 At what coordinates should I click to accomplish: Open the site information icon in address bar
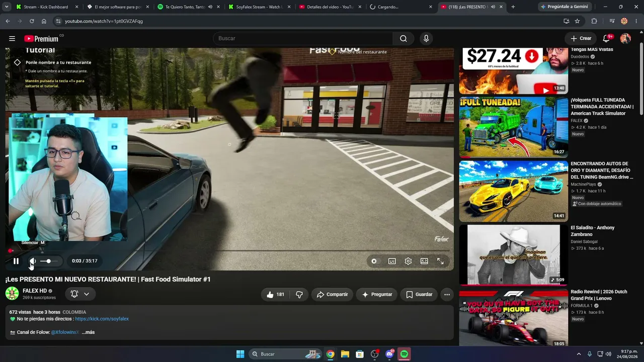pos(58,21)
